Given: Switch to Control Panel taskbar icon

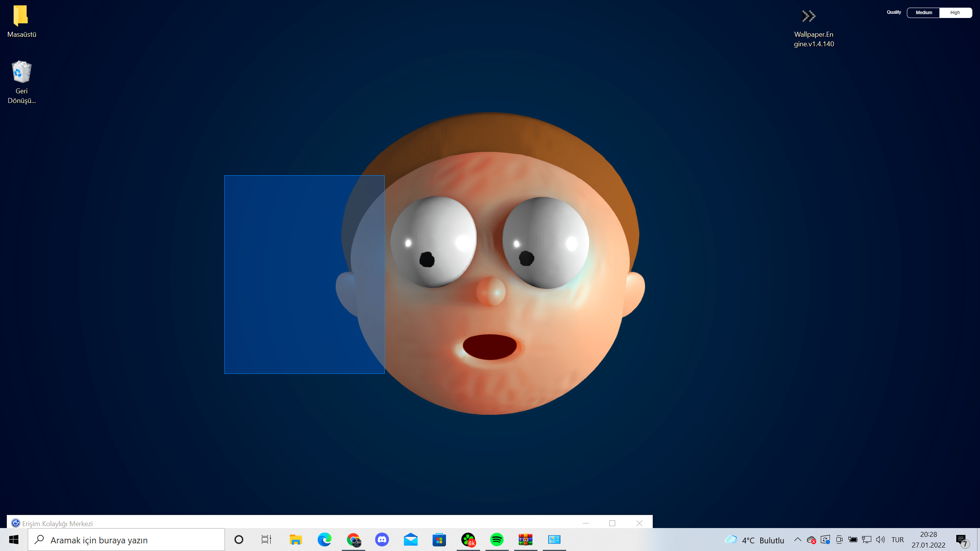Looking at the screenshot, I should point(554,540).
